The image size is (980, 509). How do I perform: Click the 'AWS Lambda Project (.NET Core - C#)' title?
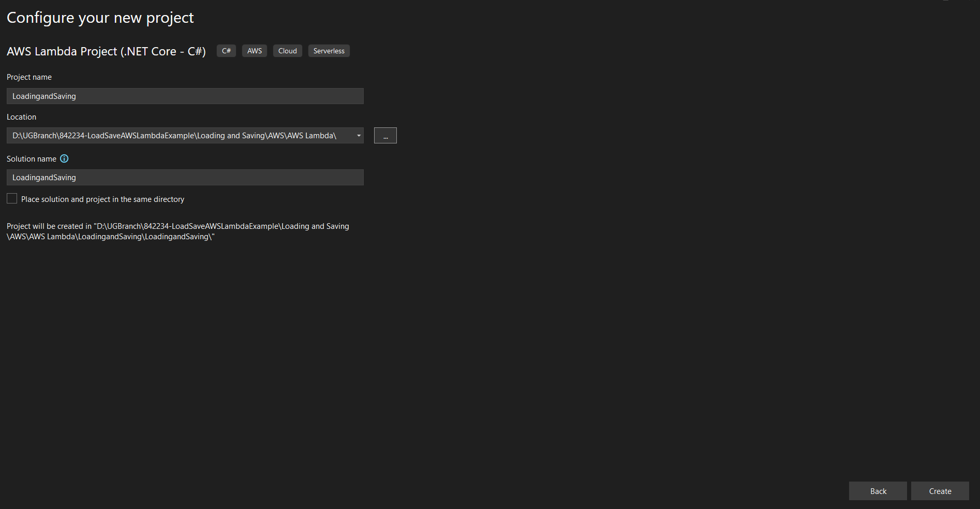(106, 51)
